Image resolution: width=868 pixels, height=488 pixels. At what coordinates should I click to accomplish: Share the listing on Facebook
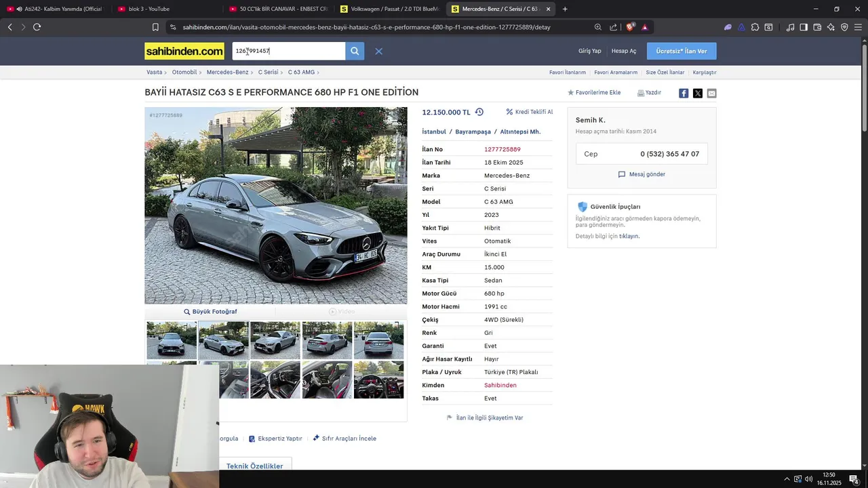tap(684, 93)
